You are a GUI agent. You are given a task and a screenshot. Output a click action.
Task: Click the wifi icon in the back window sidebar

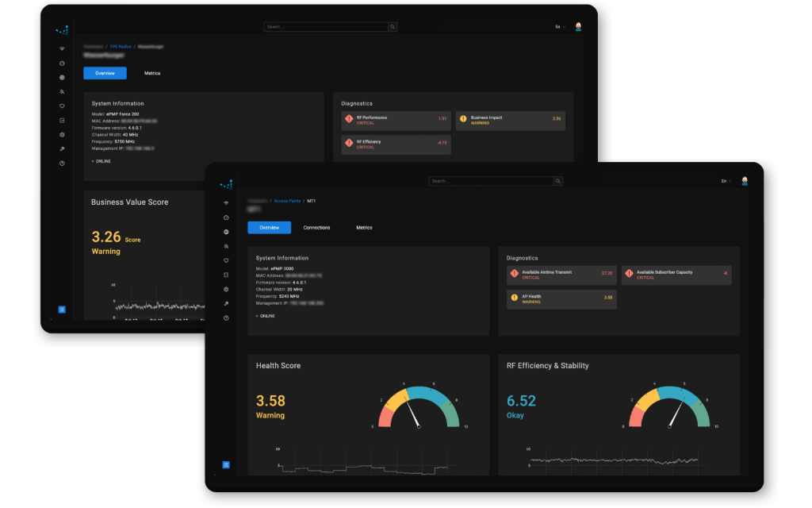(62, 49)
